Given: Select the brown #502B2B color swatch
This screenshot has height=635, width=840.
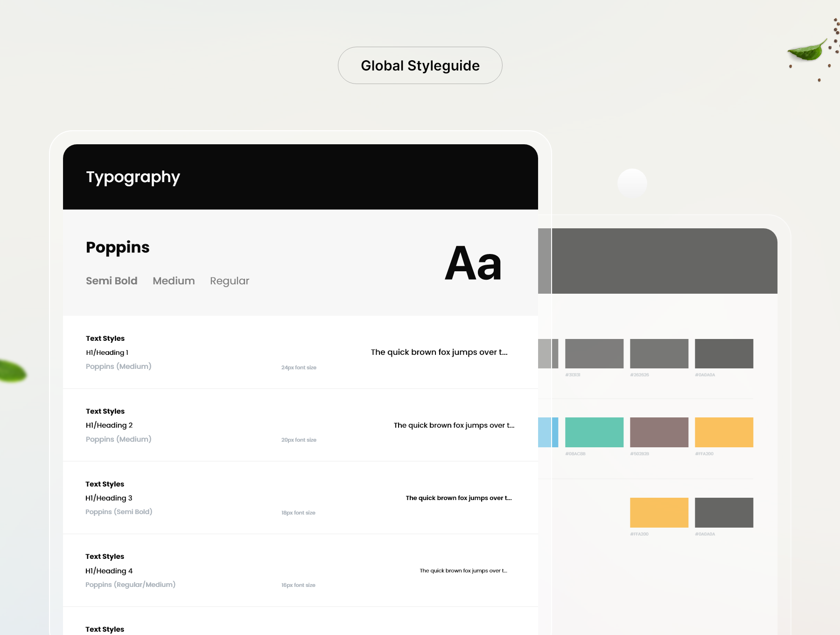Looking at the screenshot, I should (x=659, y=432).
